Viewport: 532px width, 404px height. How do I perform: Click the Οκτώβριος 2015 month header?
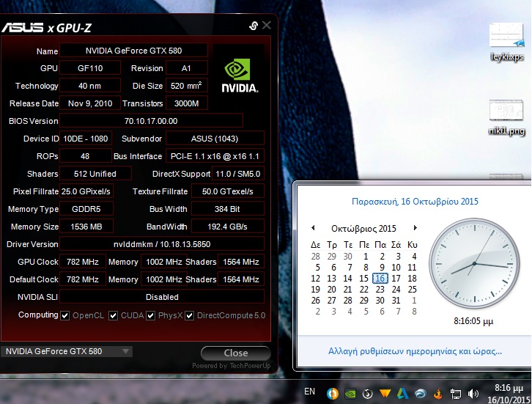tap(363, 229)
